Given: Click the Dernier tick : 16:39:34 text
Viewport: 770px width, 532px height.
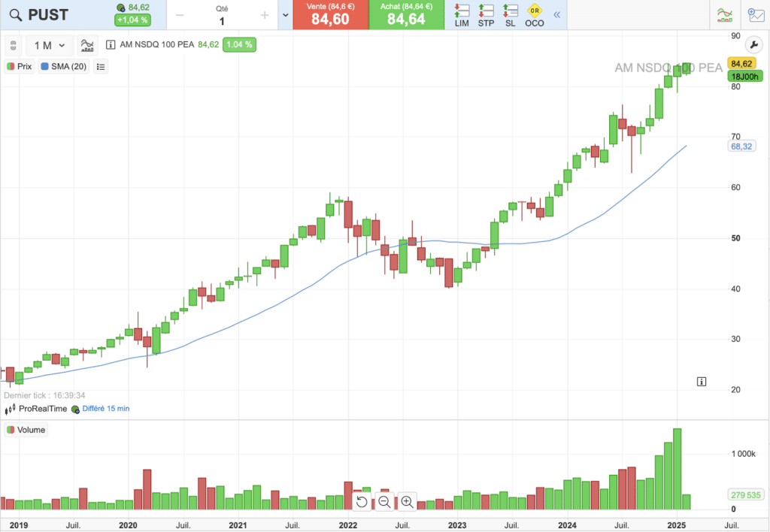Looking at the screenshot, I should 44,395.
